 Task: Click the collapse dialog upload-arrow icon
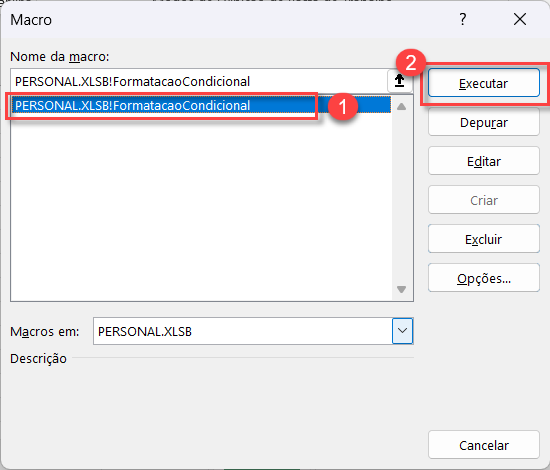click(400, 81)
